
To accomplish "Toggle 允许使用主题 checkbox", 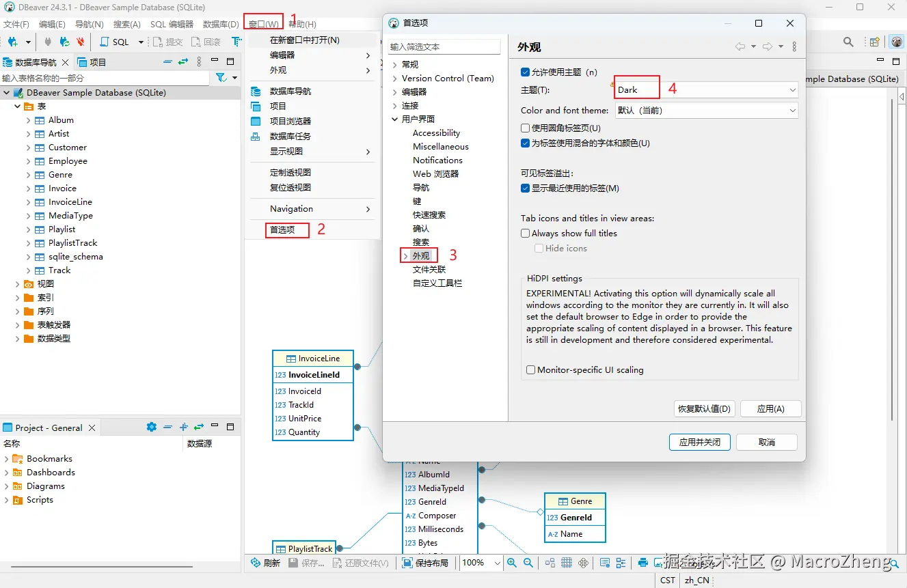I will point(525,72).
